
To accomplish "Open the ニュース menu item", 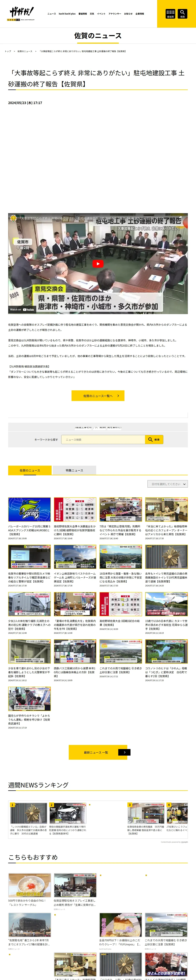I will pos(51,14).
